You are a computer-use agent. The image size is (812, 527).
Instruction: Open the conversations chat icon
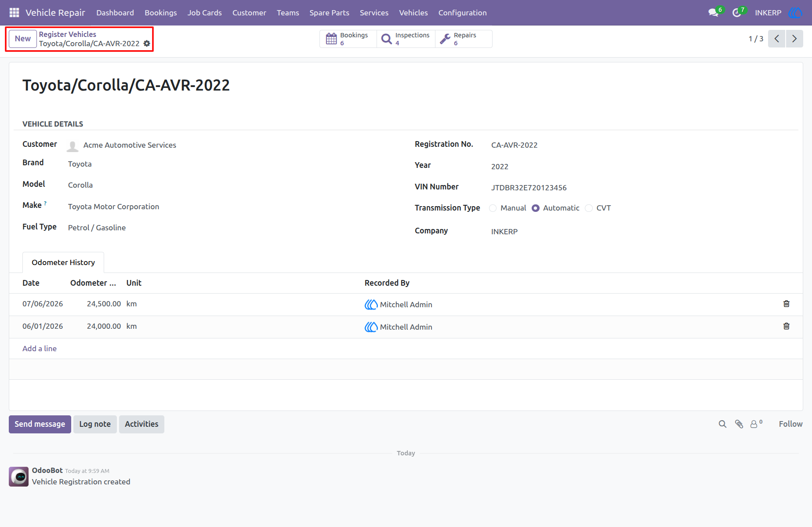(714, 13)
